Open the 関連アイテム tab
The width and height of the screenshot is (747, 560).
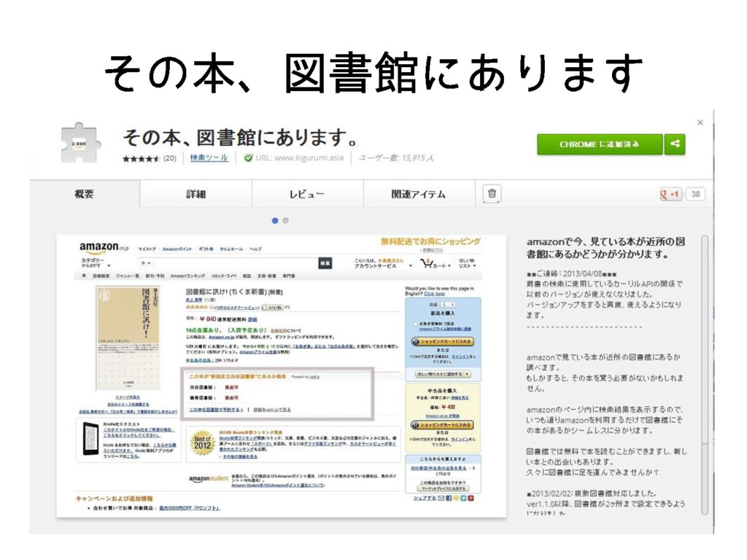point(419,194)
